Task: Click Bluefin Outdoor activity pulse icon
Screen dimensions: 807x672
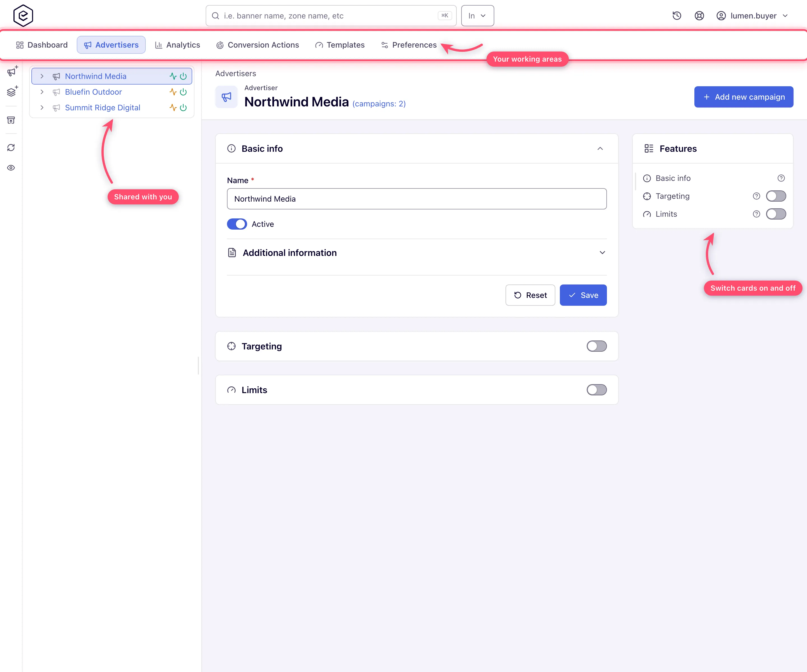Action: [173, 92]
